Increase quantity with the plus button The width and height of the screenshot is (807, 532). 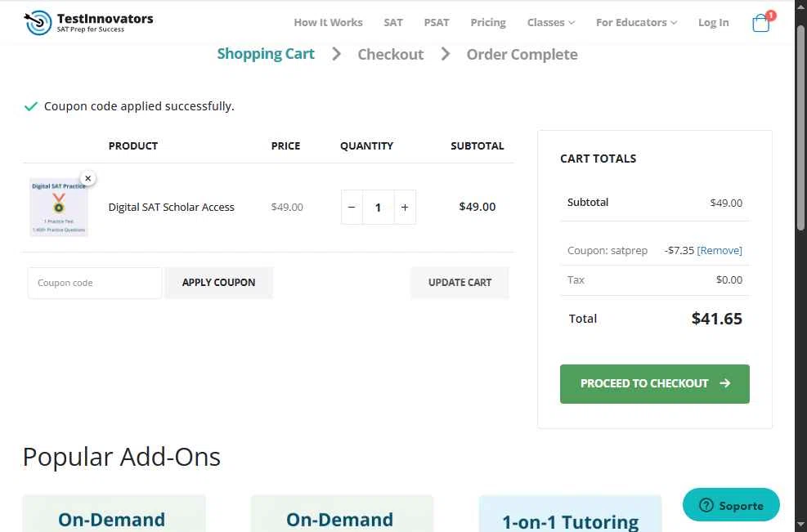405,208
